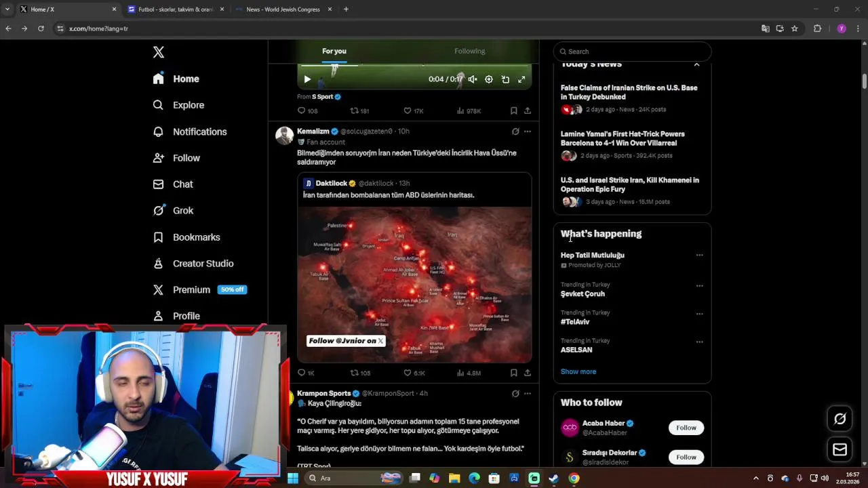
Task: Open the Daktilock quoted post map image
Action: pos(414,285)
